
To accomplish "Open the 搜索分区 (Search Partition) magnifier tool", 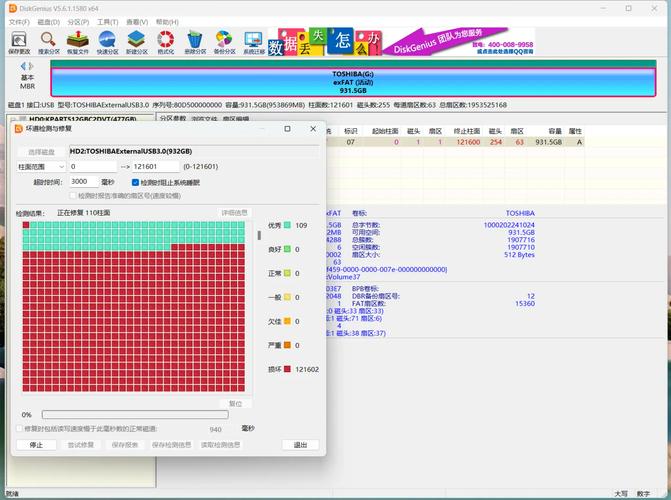I will (48, 42).
